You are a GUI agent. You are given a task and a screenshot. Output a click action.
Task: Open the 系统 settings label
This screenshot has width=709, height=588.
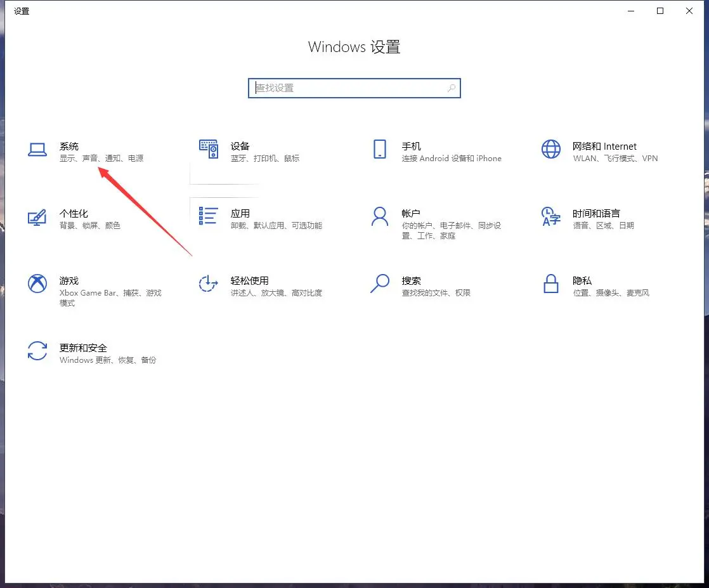point(69,147)
